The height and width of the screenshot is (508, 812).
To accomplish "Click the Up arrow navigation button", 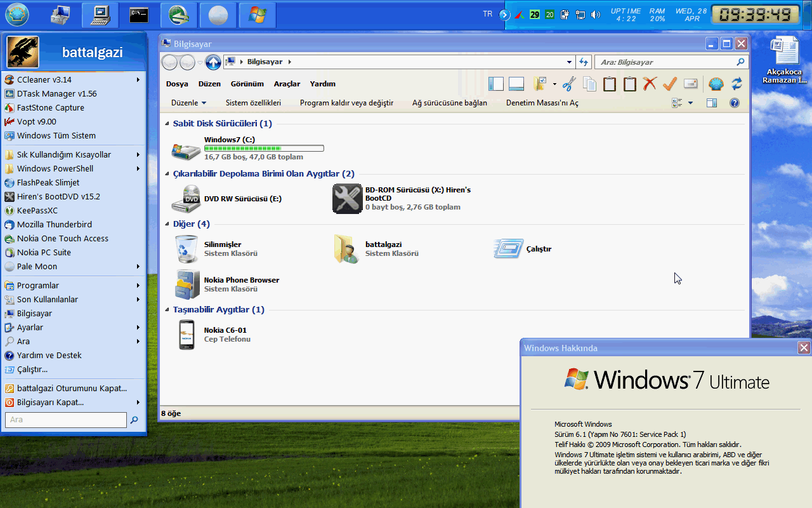I will 213,62.
